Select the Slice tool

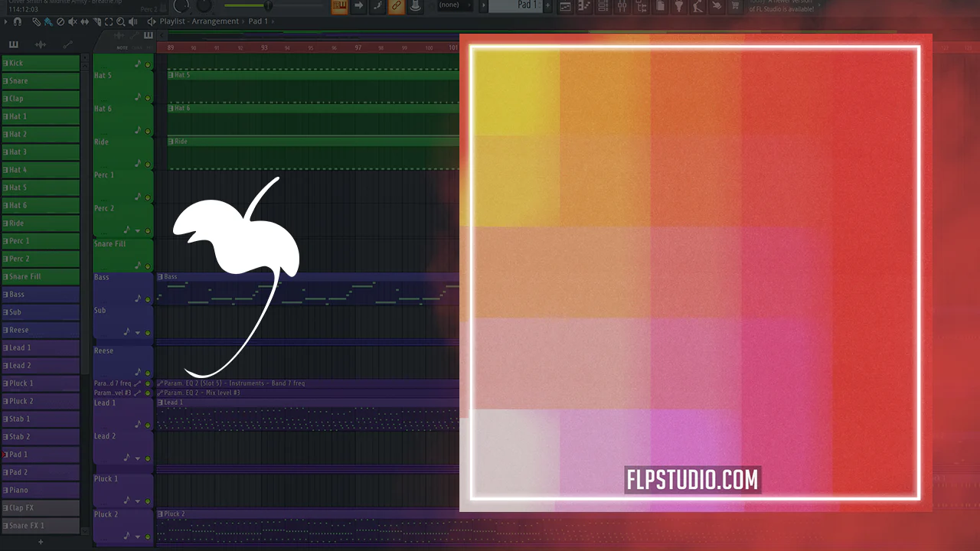tap(96, 21)
